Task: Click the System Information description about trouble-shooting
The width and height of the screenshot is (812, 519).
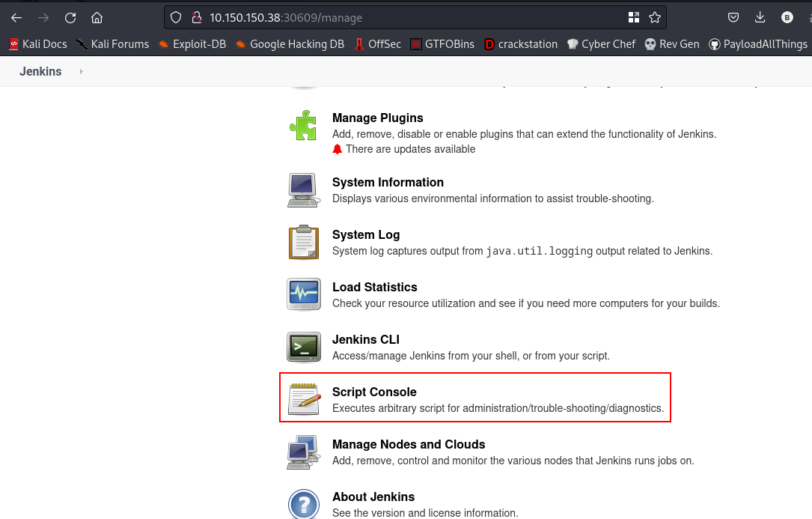Action: (x=493, y=198)
